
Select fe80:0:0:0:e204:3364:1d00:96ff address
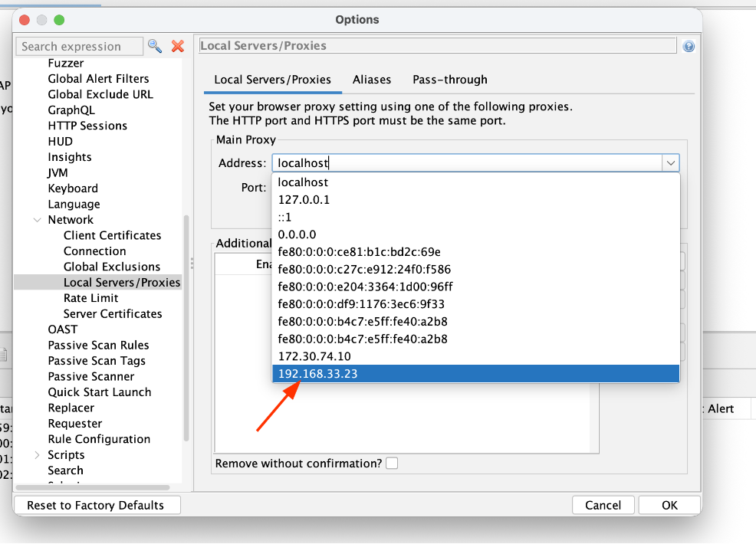coord(476,287)
